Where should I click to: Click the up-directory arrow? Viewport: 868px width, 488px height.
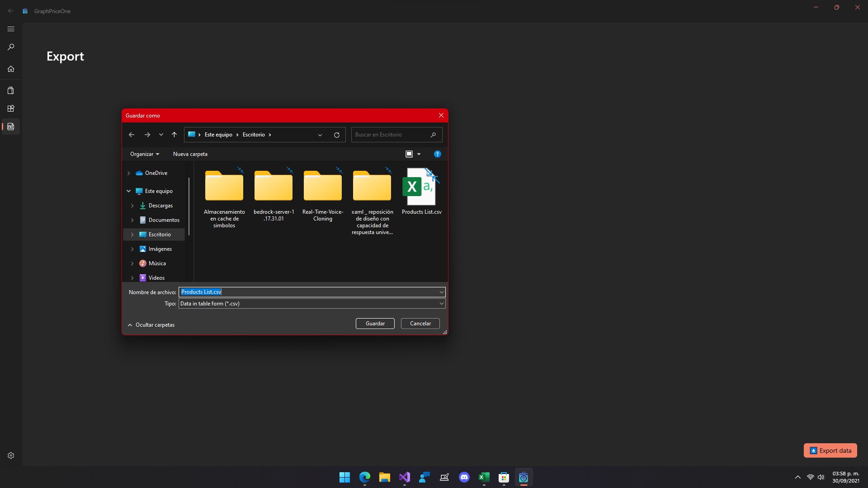[x=174, y=135]
